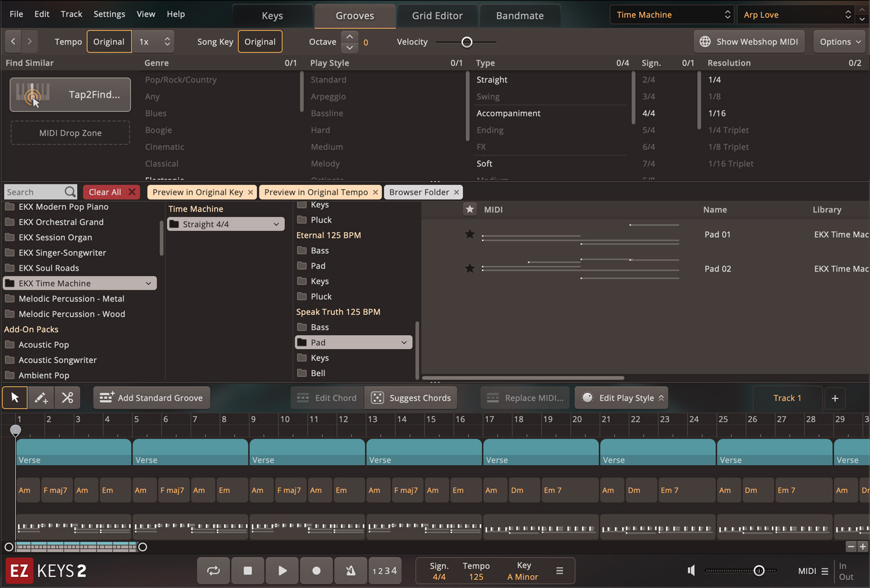The height and width of the screenshot is (588, 870).
Task: Open the Options dropdown menu
Action: pyautogui.click(x=840, y=42)
